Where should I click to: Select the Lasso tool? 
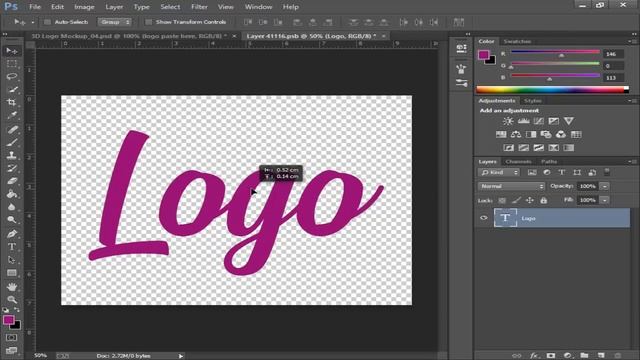(x=11, y=76)
